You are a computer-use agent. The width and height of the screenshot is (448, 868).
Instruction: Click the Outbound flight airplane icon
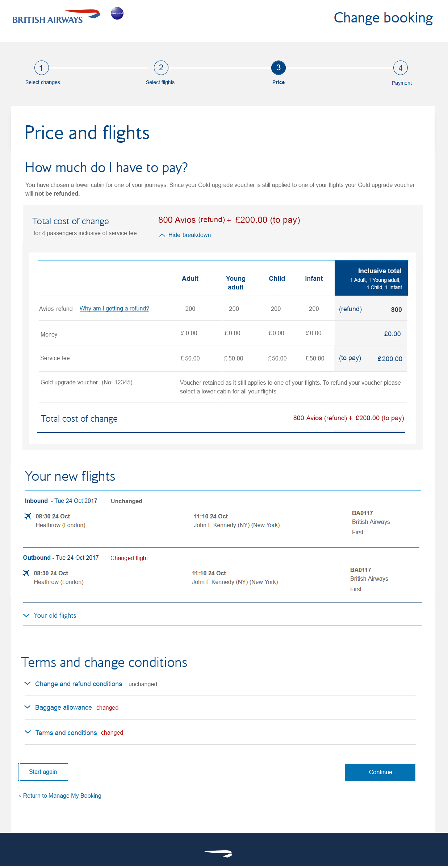pos(26,573)
